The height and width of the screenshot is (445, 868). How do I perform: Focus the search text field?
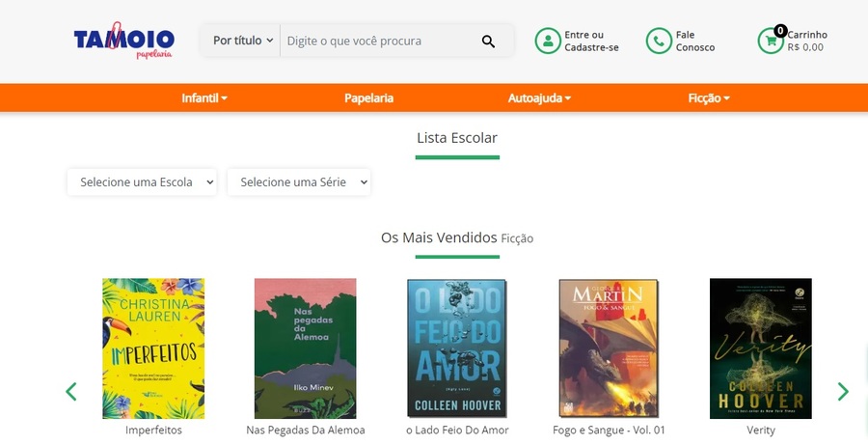pyautogui.click(x=380, y=41)
